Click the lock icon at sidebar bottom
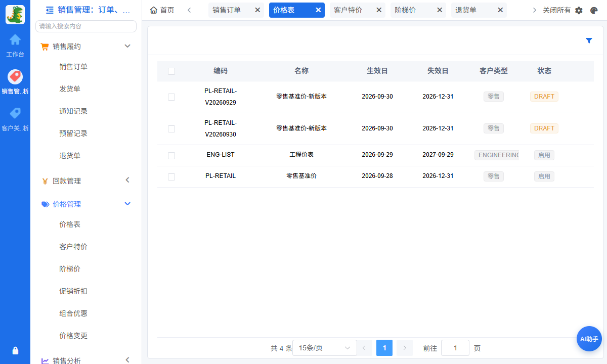This screenshot has width=607, height=364. pyautogui.click(x=15, y=350)
